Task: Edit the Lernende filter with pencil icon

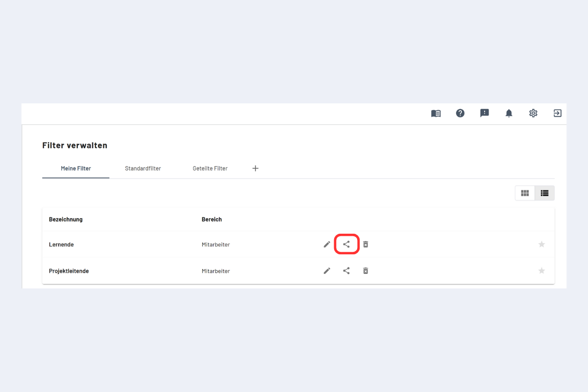Action: click(x=327, y=244)
